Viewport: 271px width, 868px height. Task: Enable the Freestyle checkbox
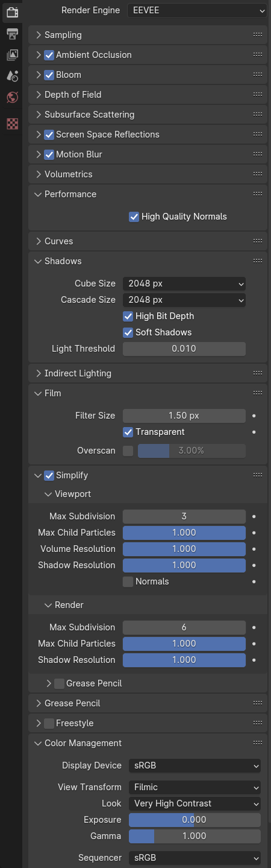click(49, 723)
